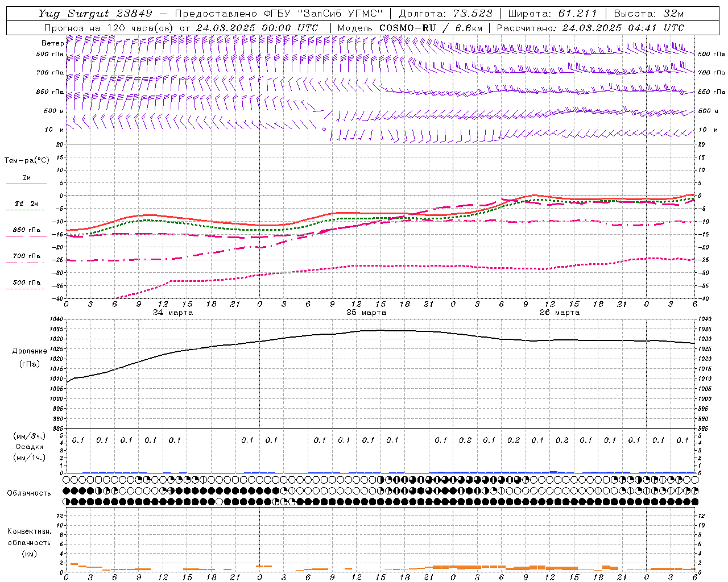Viewport: 728px width, 582px height.
Task: Click the 25 марта date label
Action: click(x=366, y=313)
